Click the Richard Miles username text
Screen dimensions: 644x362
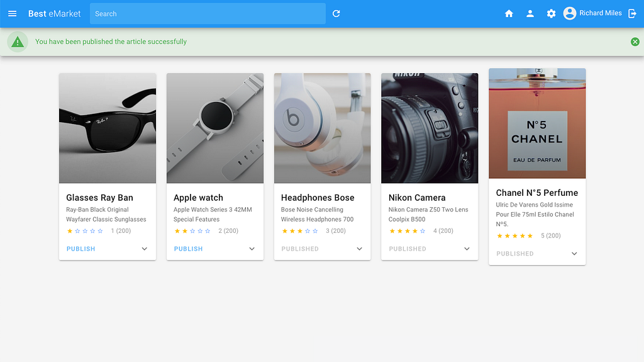pos(601,13)
